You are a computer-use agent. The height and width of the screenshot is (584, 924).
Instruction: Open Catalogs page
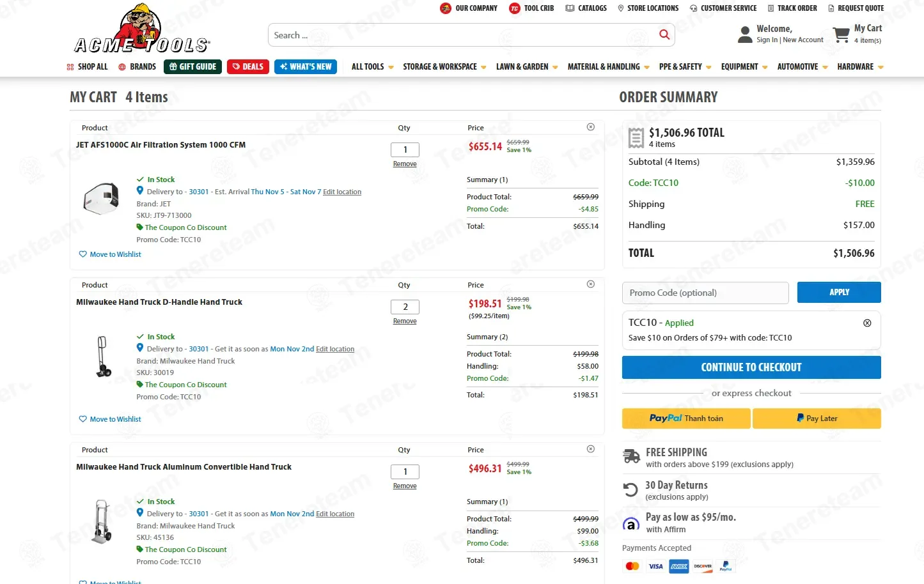(586, 8)
